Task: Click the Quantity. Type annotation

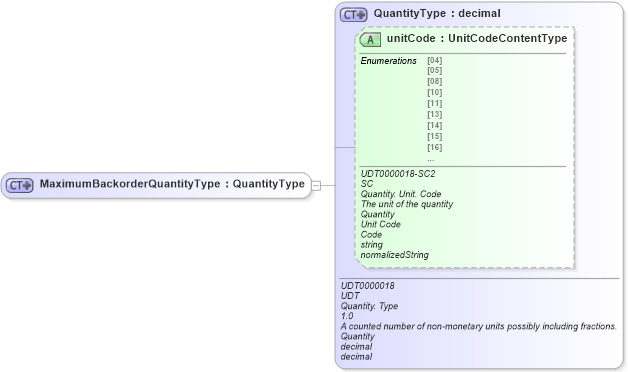Action: 369,306
